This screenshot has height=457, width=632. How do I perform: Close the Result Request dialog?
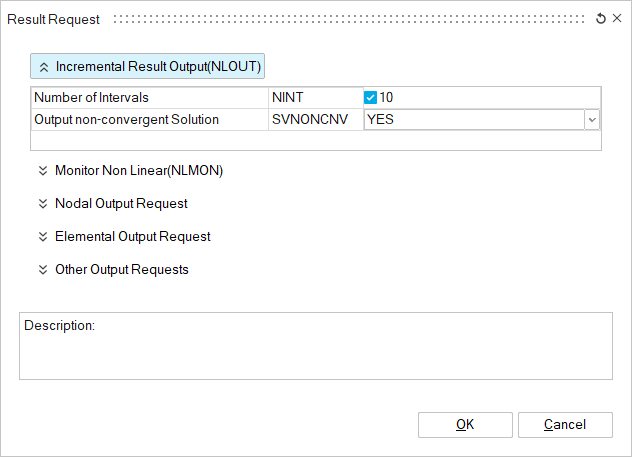(x=617, y=18)
